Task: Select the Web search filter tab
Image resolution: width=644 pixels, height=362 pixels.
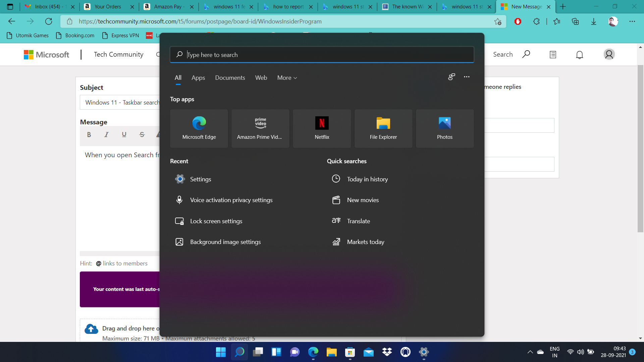Action: 261,78
